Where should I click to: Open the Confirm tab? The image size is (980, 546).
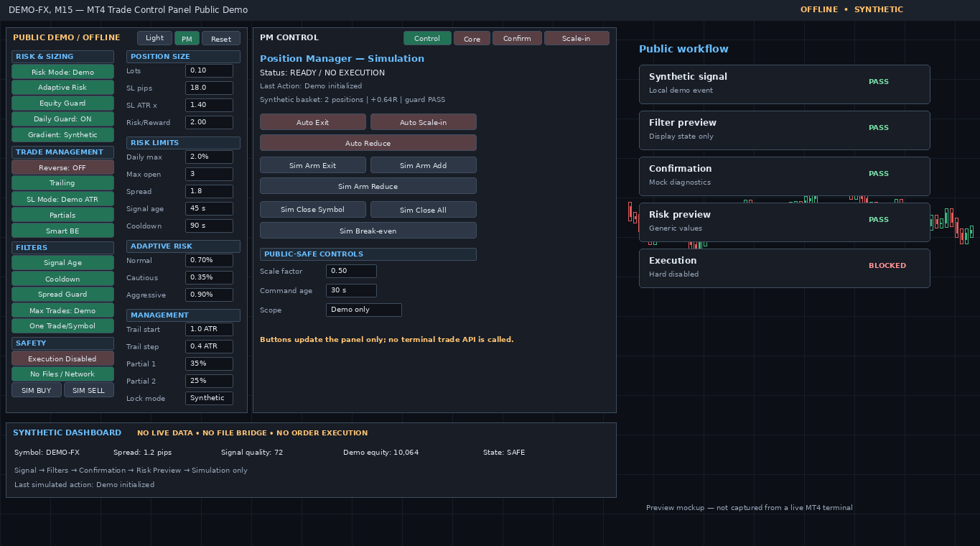(x=517, y=38)
